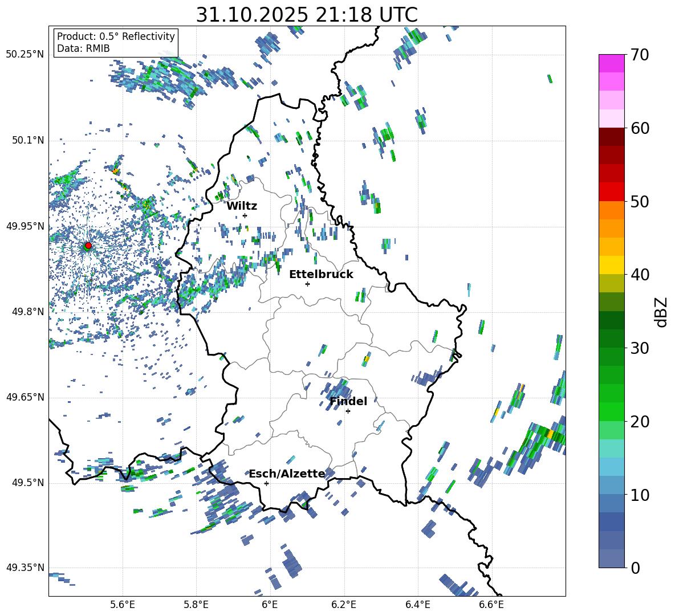Click the red radar site marker dot
The image size is (675, 616).
click(88, 246)
